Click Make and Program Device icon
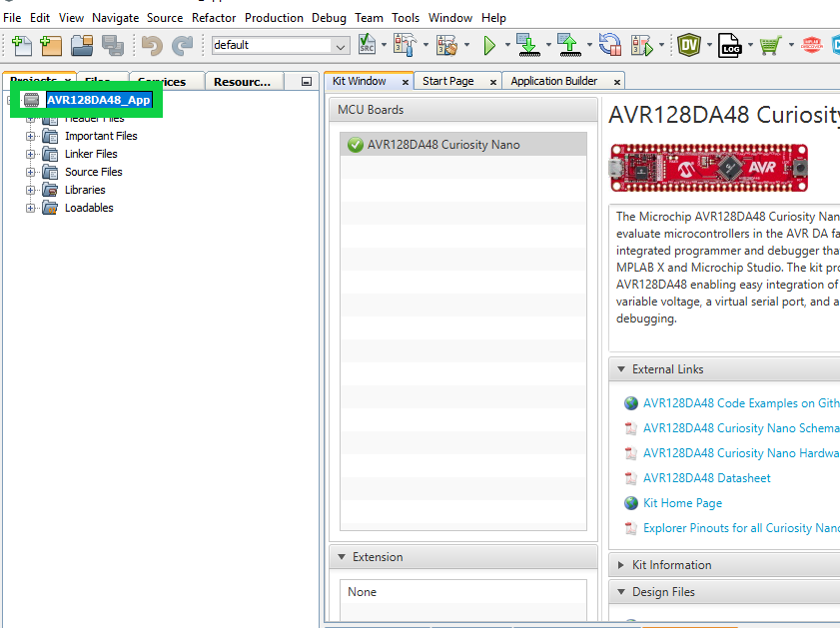 pos(527,45)
